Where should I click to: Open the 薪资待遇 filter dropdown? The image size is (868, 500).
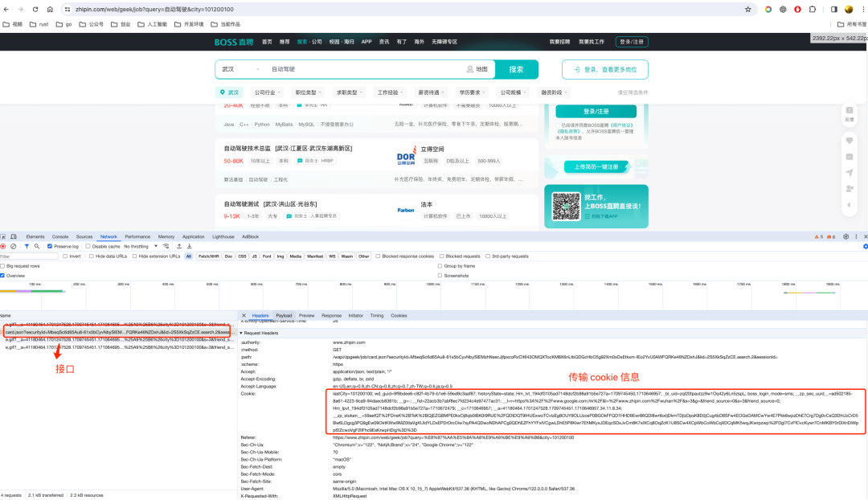[432, 92]
